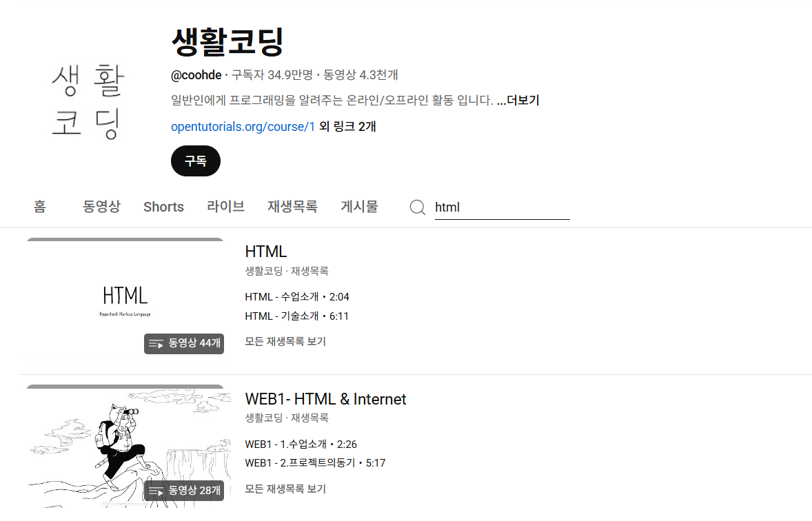Open the 재생목록 tab
Screen dimensions: 812x521
292,206
